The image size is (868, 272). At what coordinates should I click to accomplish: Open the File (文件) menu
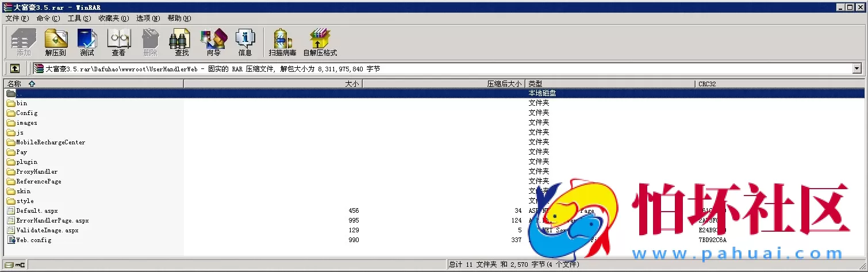coord(17,18)
